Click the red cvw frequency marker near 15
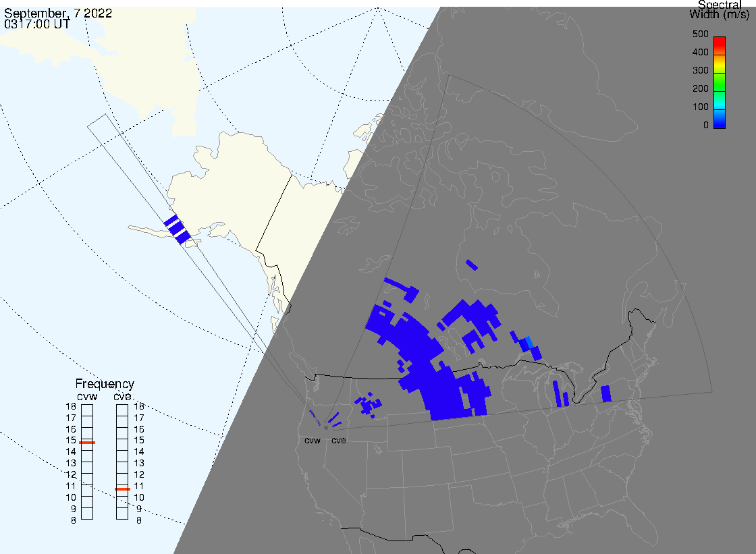Viewport: 756px width, 554px height. point(87,443)
